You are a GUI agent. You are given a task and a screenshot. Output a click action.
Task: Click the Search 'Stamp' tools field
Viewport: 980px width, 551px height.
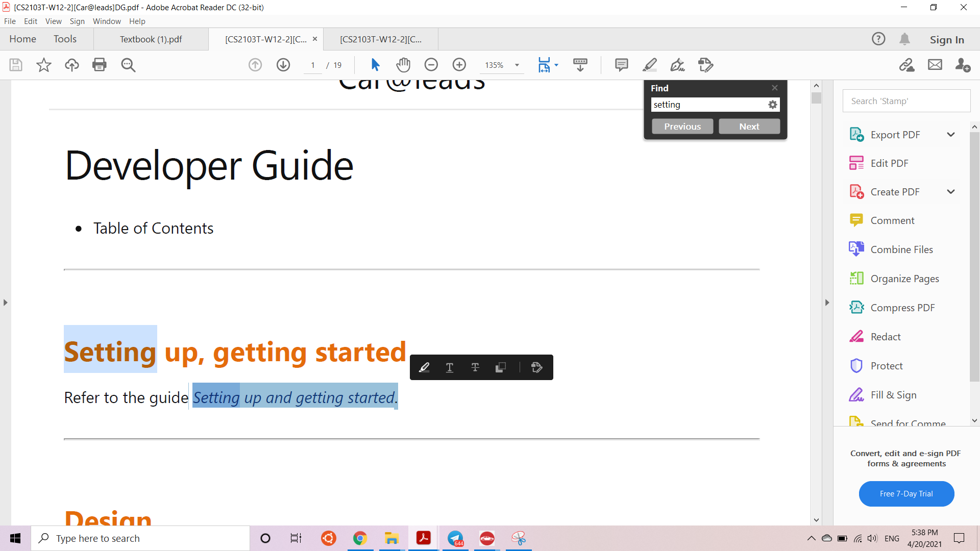[x=906, y=101]
